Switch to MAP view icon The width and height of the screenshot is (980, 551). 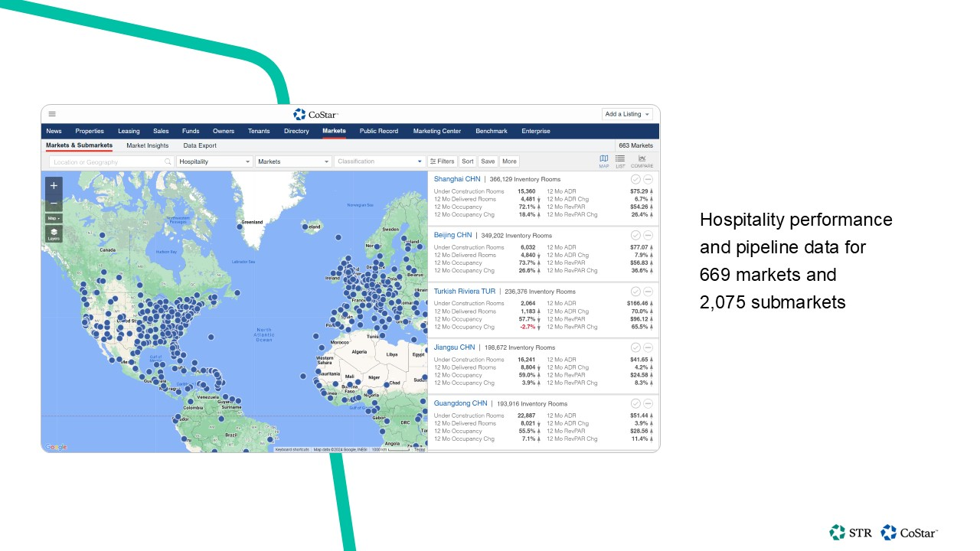click(x=604, y=161)
